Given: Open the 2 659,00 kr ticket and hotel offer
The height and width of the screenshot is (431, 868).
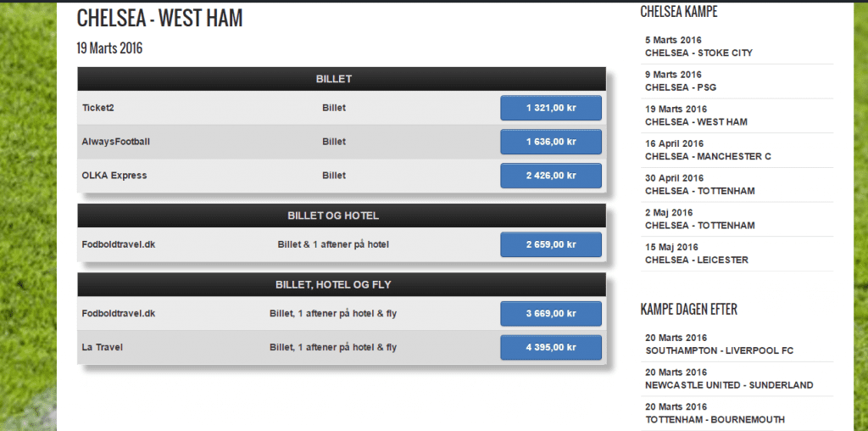Looking at the screenshot, I should [x=551, y=244].
